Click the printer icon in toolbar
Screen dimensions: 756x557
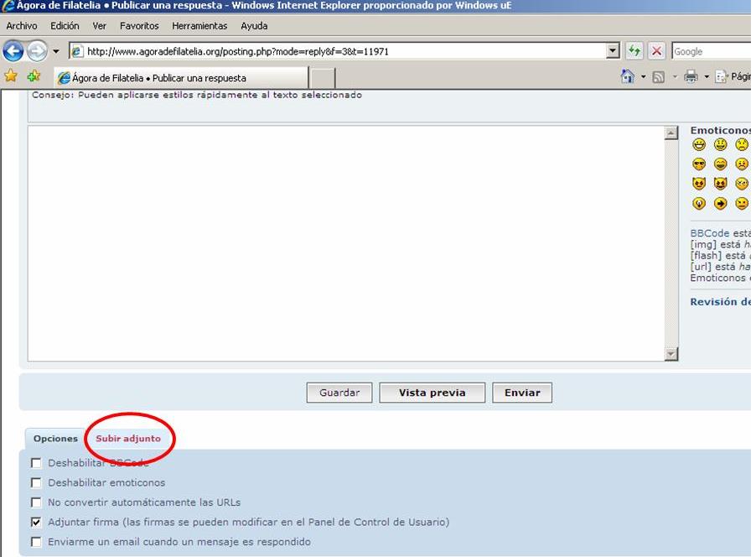(691, 76)
